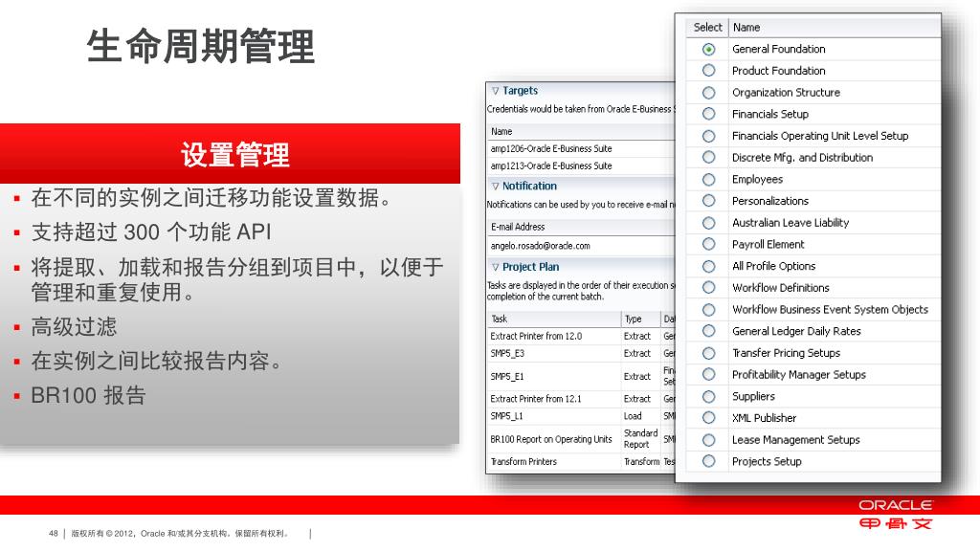This screenshot has height=551, width=980.
Task: Select the Employees radio button
Action: pyautogui.click(x=708, y=179)
